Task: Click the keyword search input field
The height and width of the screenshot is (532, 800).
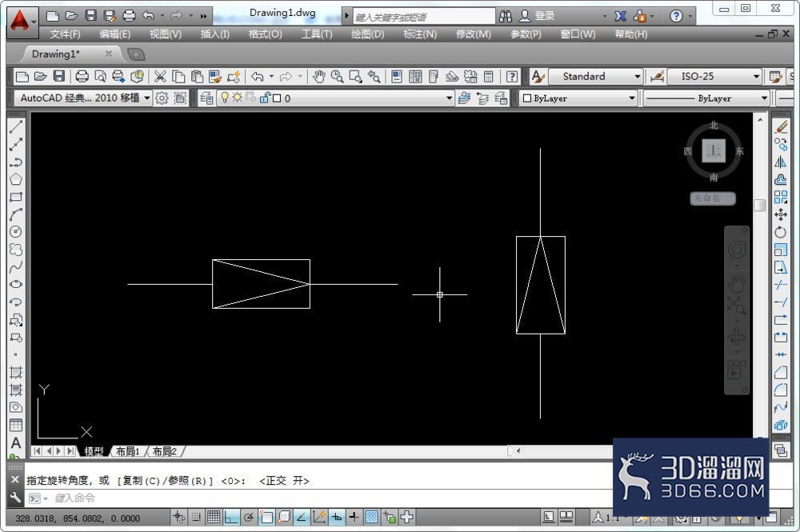Action: pos(423,17)
